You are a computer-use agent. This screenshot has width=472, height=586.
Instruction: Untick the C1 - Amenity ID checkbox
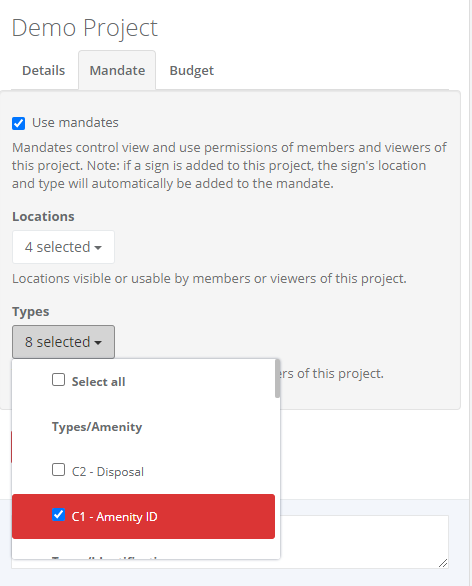pyautogui.click(x=58, y=515)
